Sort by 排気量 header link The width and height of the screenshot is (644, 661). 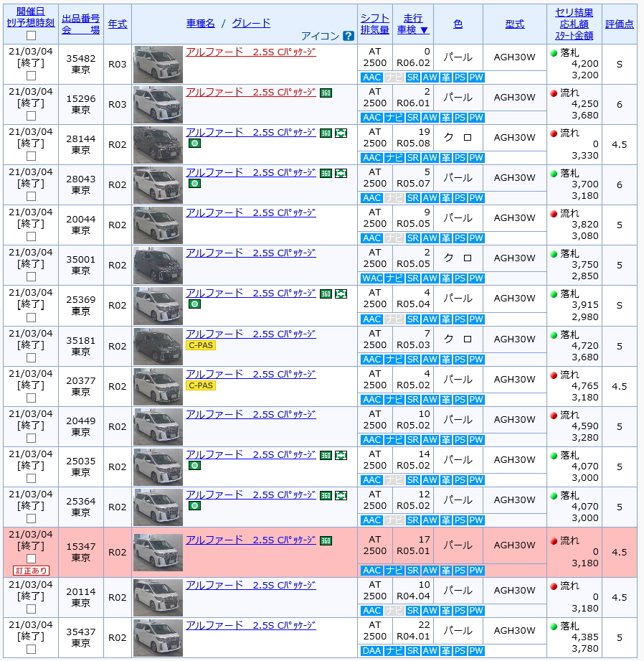(x=375, y=30)
